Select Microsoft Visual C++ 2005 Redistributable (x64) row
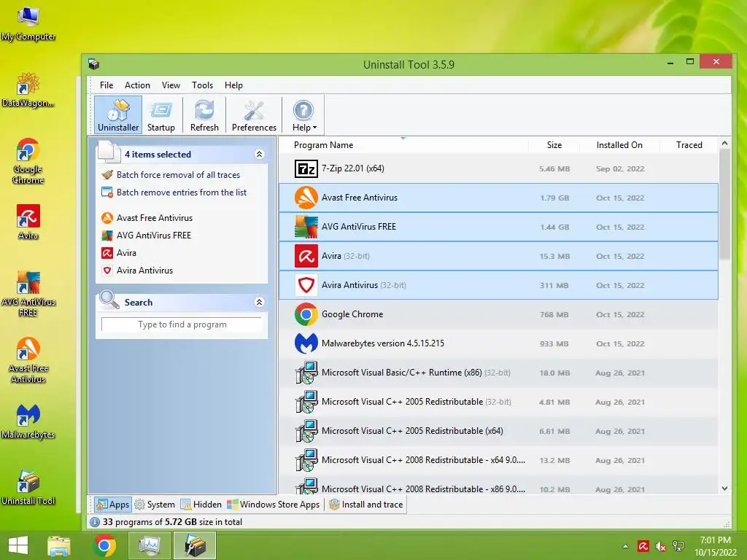This screenshot has width=747, height=560. pos(498,431)
